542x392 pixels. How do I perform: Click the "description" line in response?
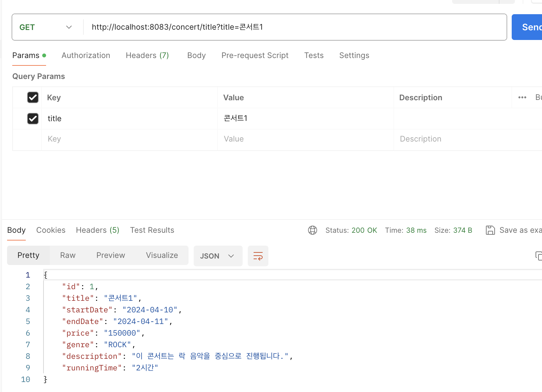[x=178, y=356]
